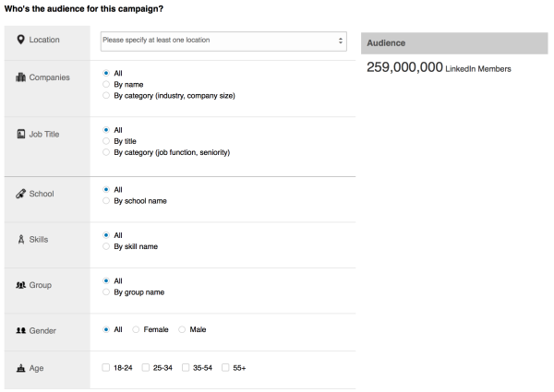Select Female gender radio button

click(136, 329)
